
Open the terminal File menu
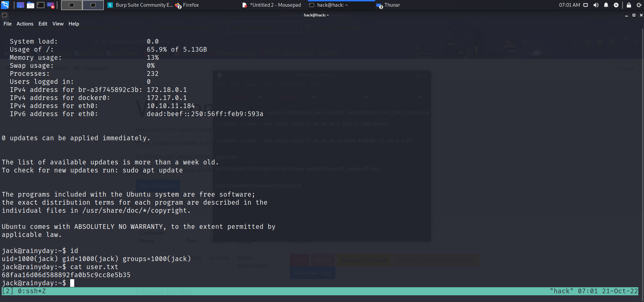[7, 24]
